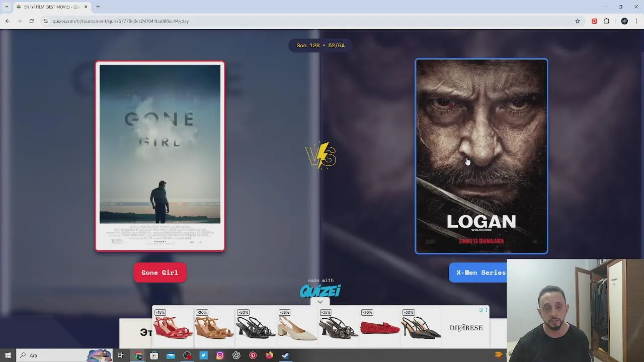Viewport: 644px width, 362px height.
Task: Open a new browser tab
Action: 98,7
